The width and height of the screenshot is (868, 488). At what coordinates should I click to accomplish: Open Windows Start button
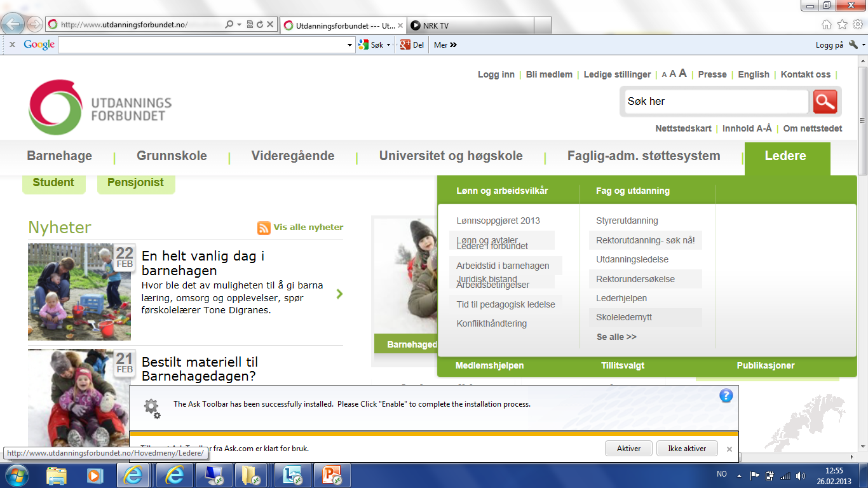(16, 475)
